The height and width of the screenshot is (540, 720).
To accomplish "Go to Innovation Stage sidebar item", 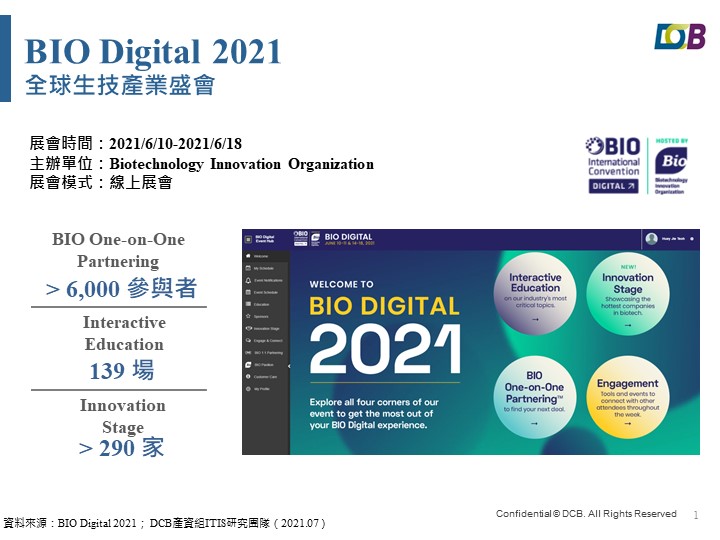I will [265, 328].
